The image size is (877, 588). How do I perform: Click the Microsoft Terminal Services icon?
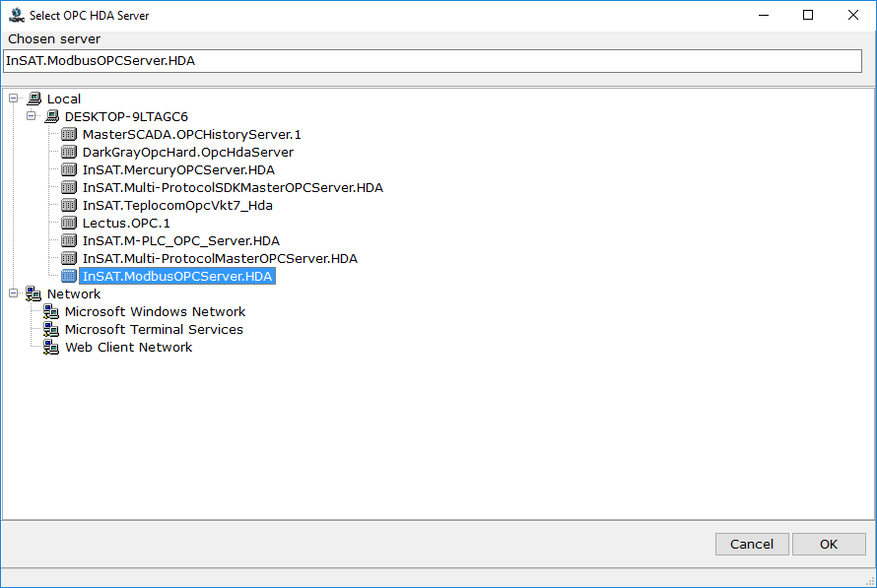click(51, 329)
